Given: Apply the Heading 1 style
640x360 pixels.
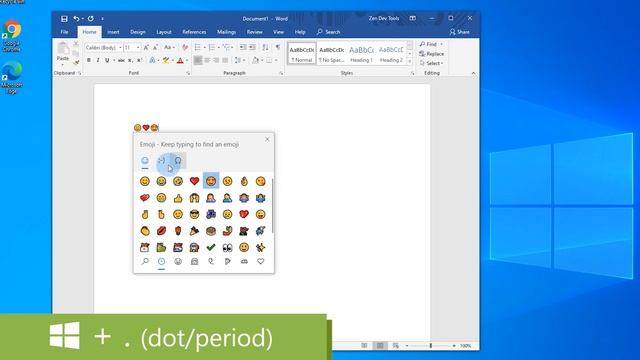Looking at the screenshot, I should (x=361, y=53).
